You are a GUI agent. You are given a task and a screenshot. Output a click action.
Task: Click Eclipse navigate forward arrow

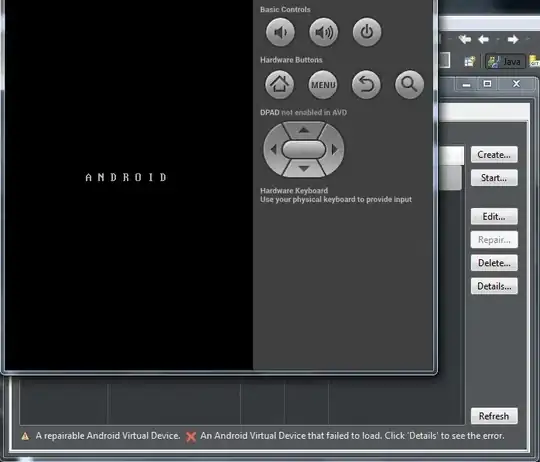513,39
